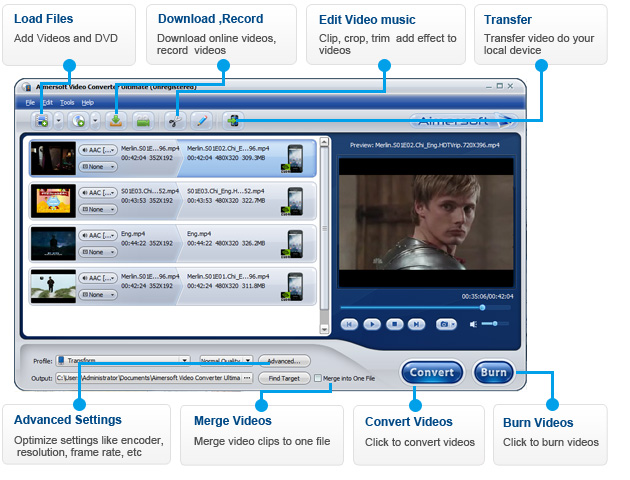Expand the Load DVD dropdown arrow
Image resolution: width=630 pixels, height=480 pixels.
(95, 121)
